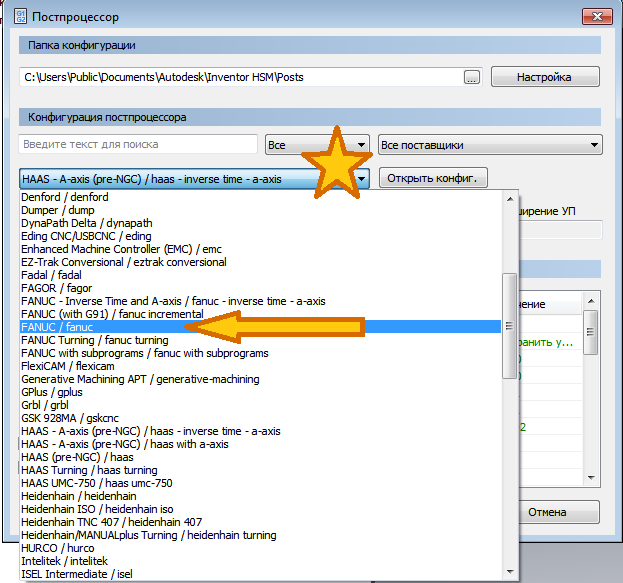Close the Постпроцессор dialog window

coord(597,17)
